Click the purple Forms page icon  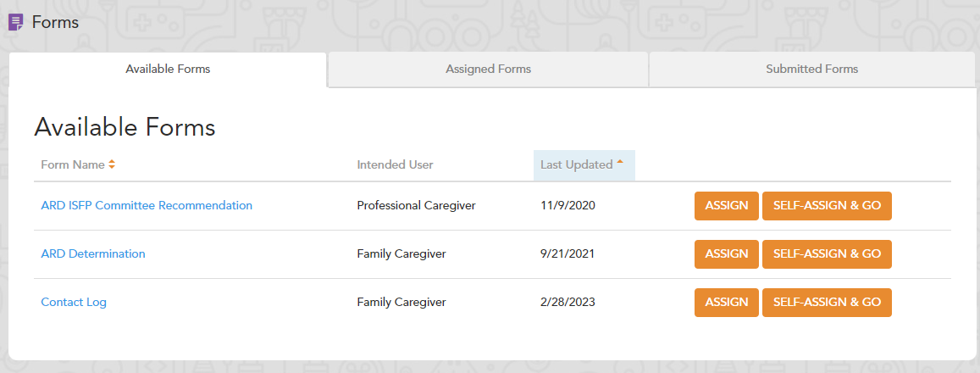[15, 23]
